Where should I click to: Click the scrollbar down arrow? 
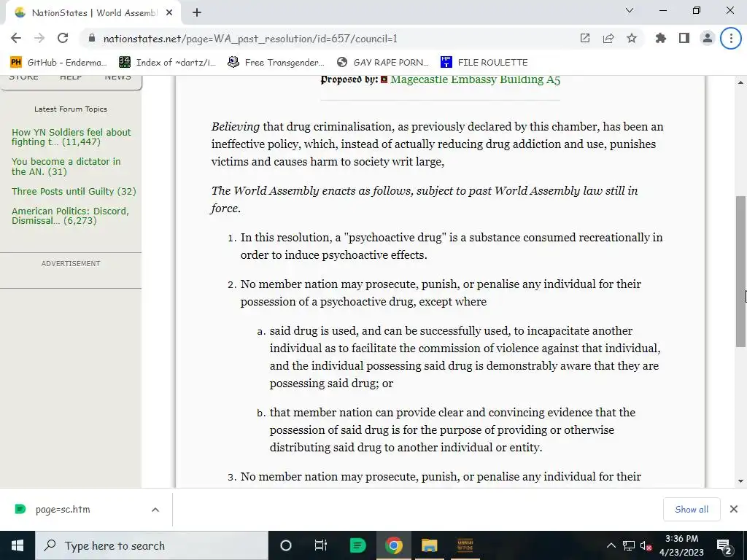click(x=740, y=481)
